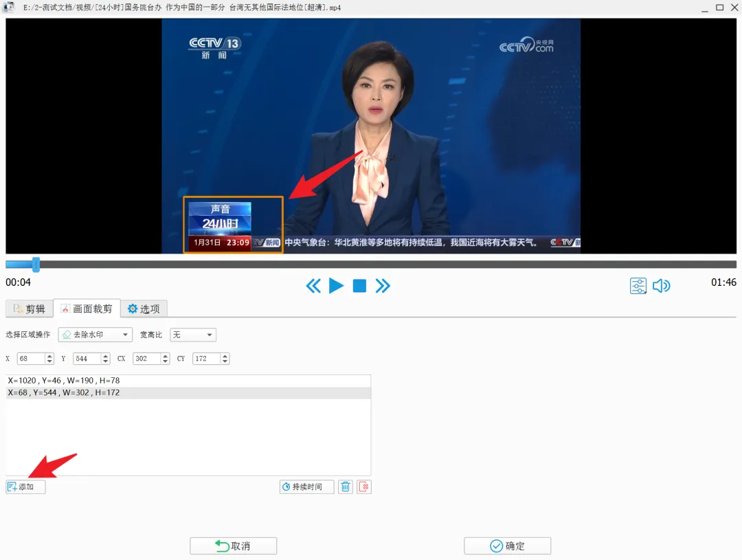Click the 持续时间 button
This screenshot has width=742, height=560.
306,486
